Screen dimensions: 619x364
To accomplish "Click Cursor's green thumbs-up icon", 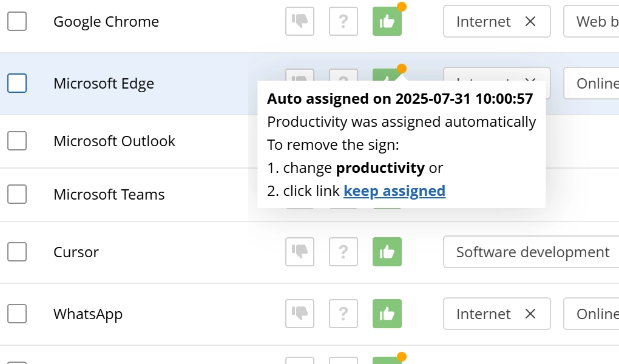I will pos(387,252).
